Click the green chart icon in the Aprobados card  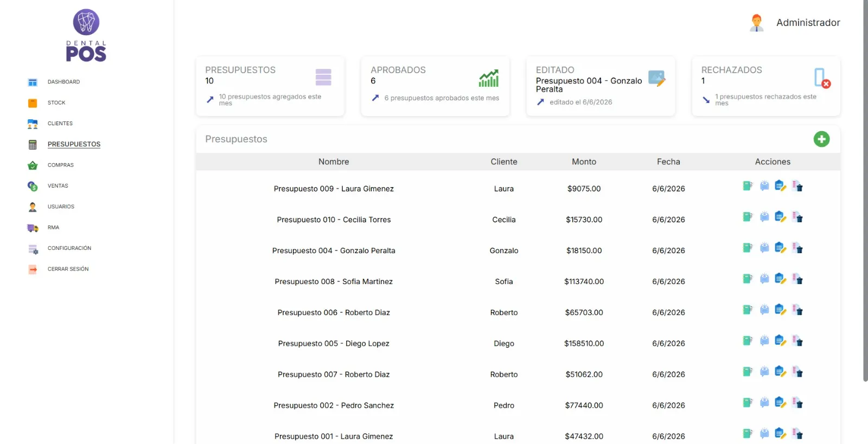pyautogui.click(x=489, y=78)
